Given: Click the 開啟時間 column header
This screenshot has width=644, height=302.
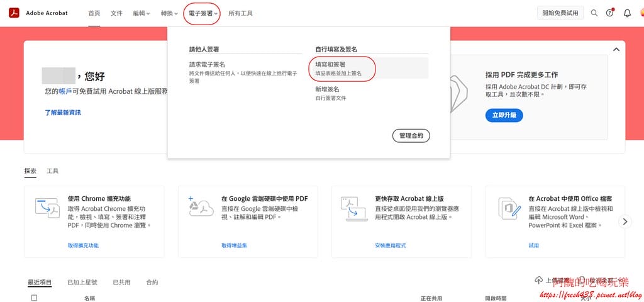Looking at the screenshot, I should [496, 298].
